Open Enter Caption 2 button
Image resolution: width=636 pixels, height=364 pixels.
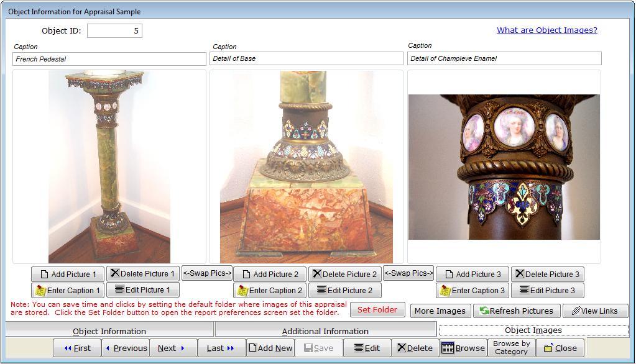coord(270,290)
